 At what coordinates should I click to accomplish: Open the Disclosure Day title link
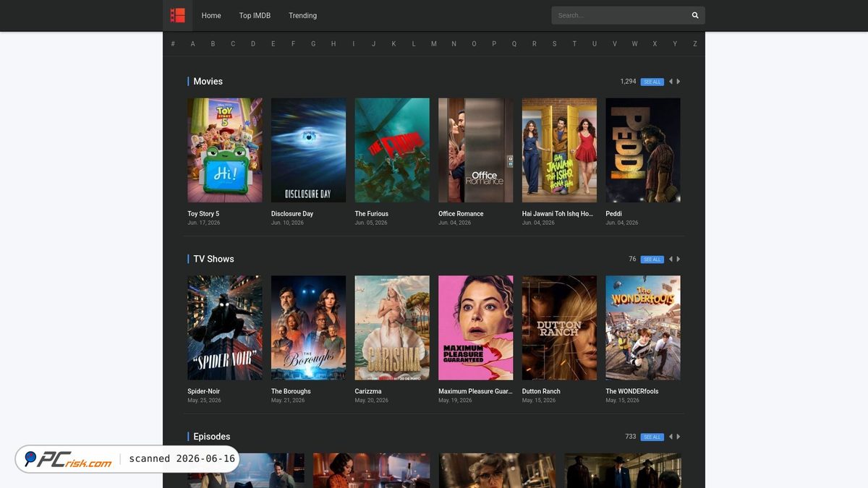(292, 214)
